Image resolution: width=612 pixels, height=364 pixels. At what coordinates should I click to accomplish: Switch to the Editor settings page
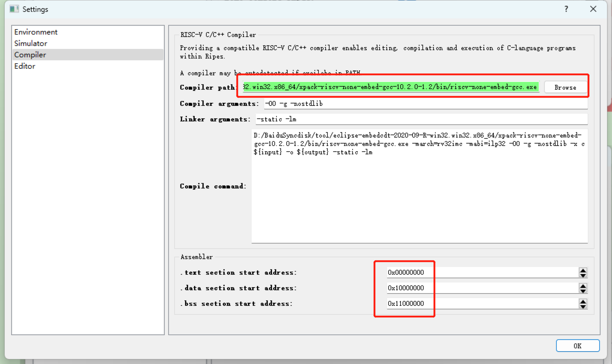(x=25, y=66)
